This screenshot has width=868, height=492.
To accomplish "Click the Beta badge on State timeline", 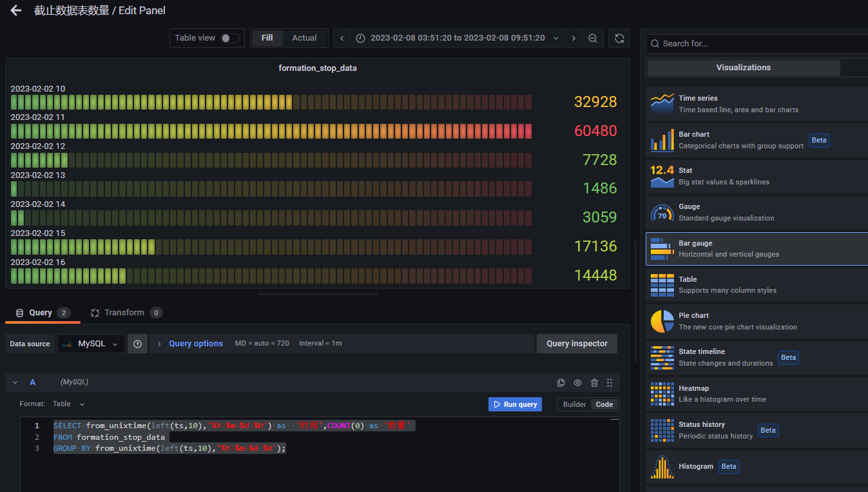I will point(788,357).
